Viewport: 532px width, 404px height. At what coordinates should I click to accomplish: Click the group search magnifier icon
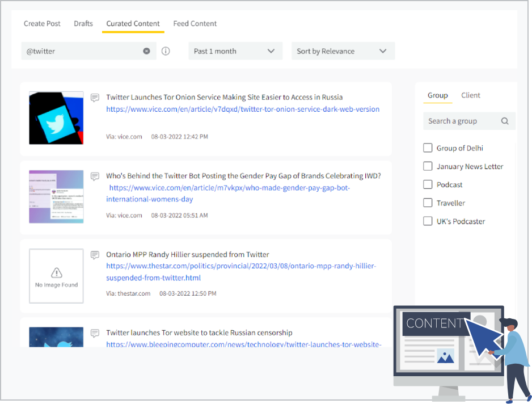click(x=505, y=121)
